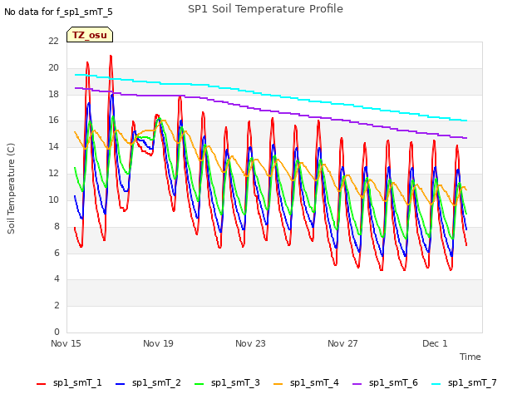Screen dimensions: 532x399
Task: Click the Nov 19 x-axis tick label
Action: click(158, 343)
